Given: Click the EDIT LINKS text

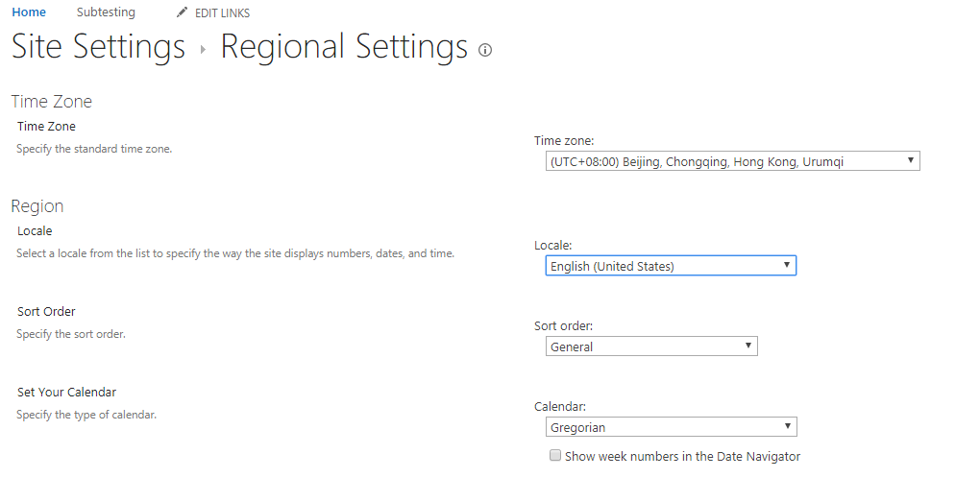Looking at the screenshot, I should [223, 13].
